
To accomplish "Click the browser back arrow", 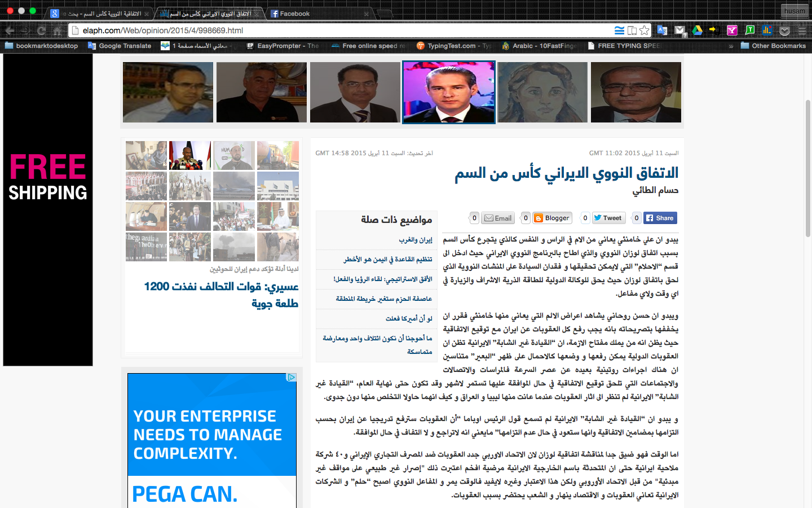I will [x=10, y=30].
